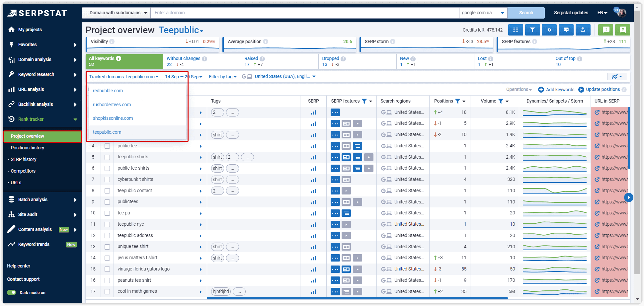Image resolution: width=644 pixels, height=306 pixels.
Task: Check the box for public tee shirts
Action: click(107, 168)
